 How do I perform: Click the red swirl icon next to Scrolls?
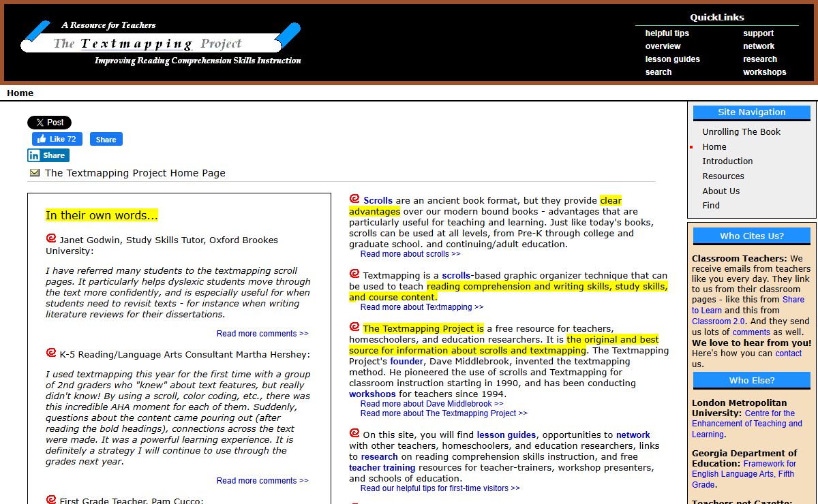click(x=354, y=200)
